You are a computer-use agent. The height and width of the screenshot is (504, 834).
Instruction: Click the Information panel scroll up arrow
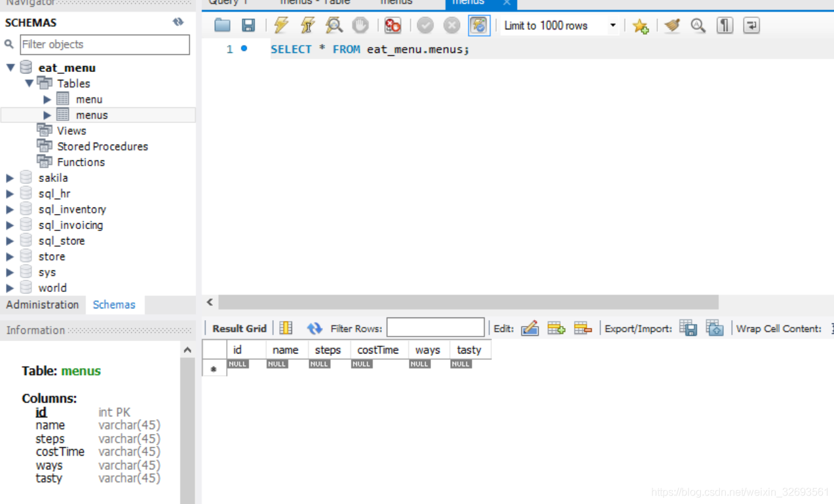[x=187, y=350]
